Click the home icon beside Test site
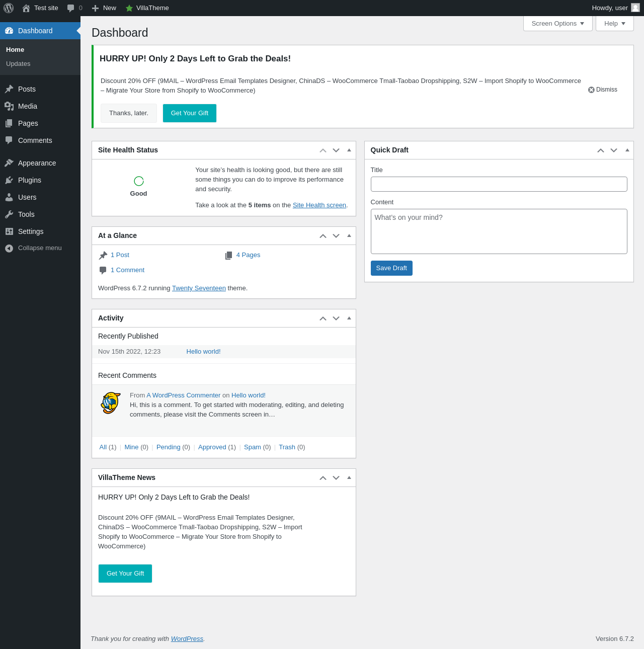 pos(26,8)
